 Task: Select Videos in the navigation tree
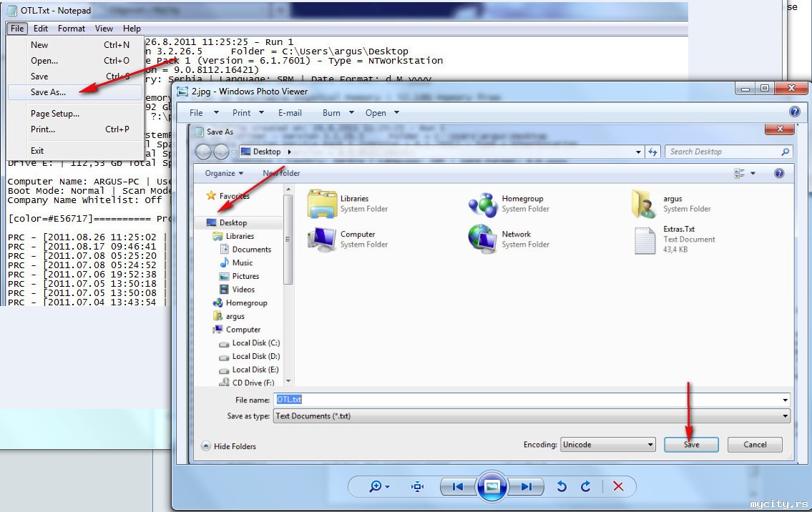[238, 290]
